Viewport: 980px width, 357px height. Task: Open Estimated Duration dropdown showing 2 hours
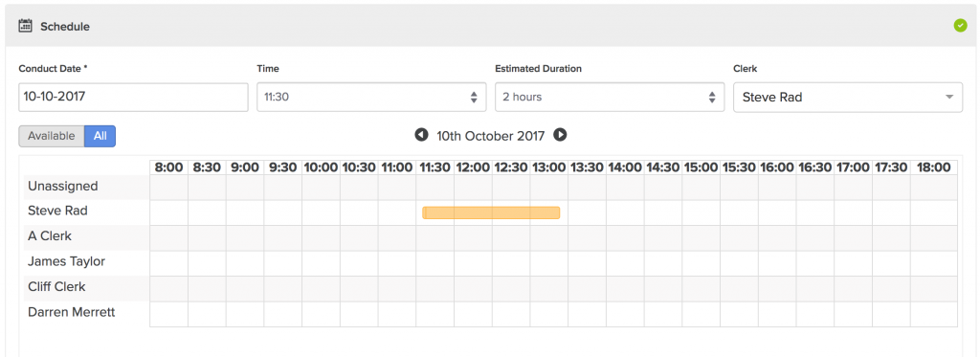pos(610,97)
